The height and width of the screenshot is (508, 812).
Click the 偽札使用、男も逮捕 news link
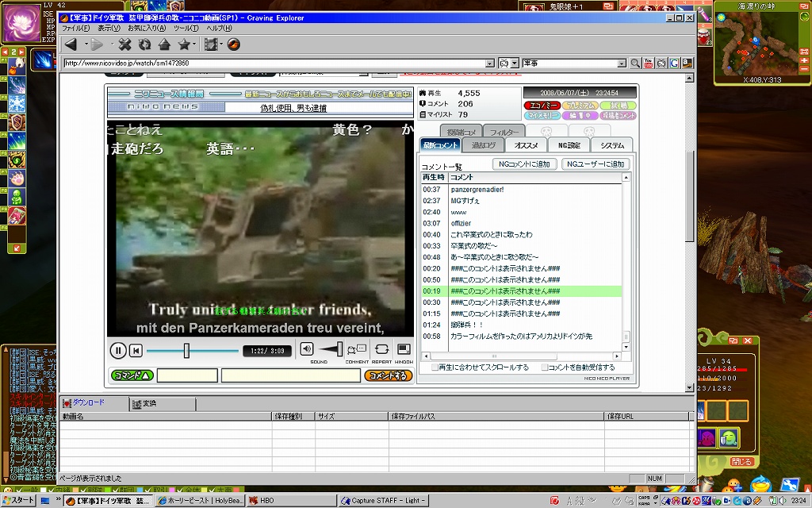[293, 108]
